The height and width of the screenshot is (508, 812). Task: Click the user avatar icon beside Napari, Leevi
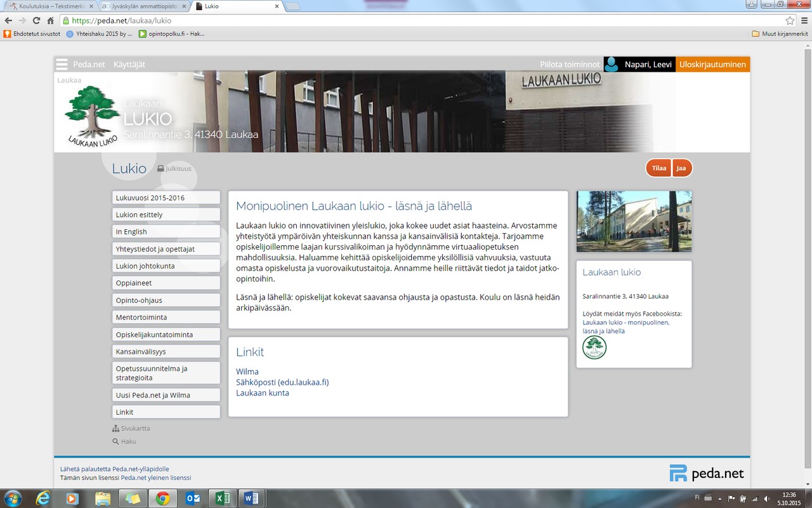[x=612, y=64]
